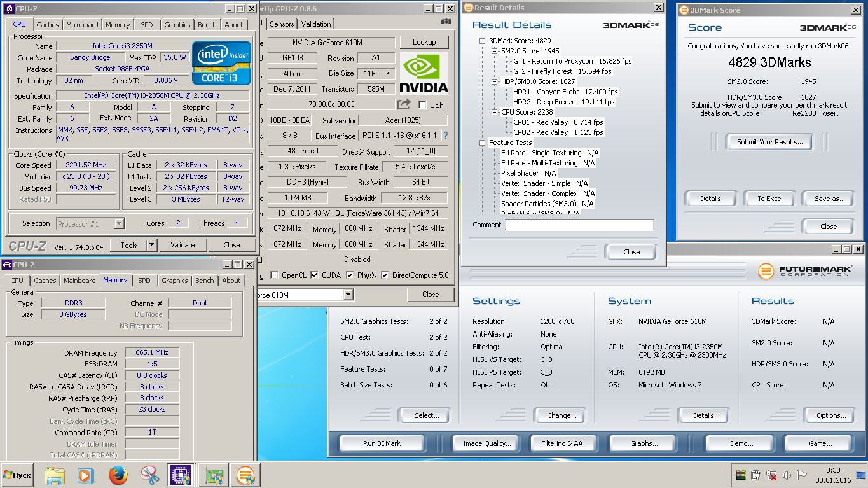This screenshot has width=868, height=488.
Task: Launch Firefox from the taskbar
Action: pyautogui.click(x=118, y=475)
